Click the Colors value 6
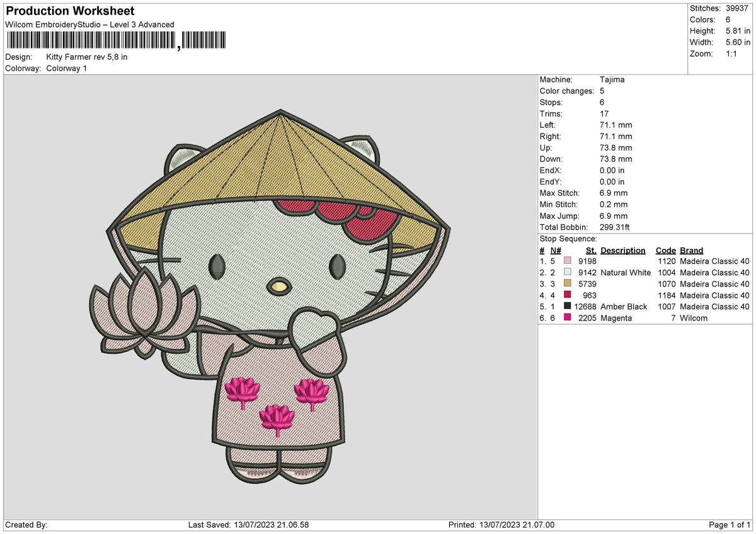The height and width of the screenshot is (534, 756). pyautogui.click(x=728, y=20)
